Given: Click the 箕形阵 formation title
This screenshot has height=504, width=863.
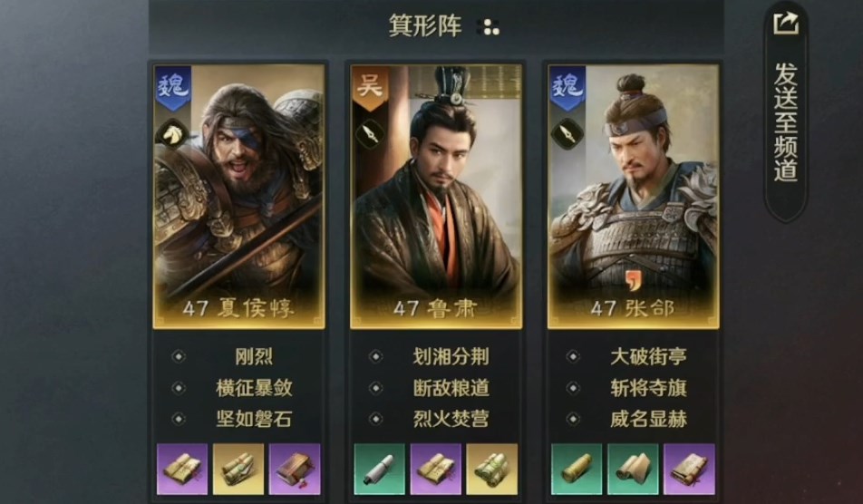Looking at the screenshot, I should point(425,26).
